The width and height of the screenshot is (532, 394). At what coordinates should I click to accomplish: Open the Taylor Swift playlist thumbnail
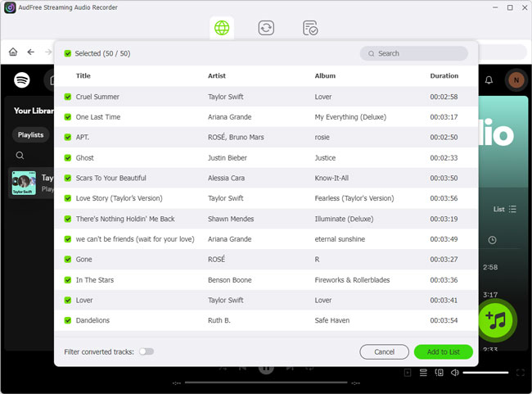(24, 183)
